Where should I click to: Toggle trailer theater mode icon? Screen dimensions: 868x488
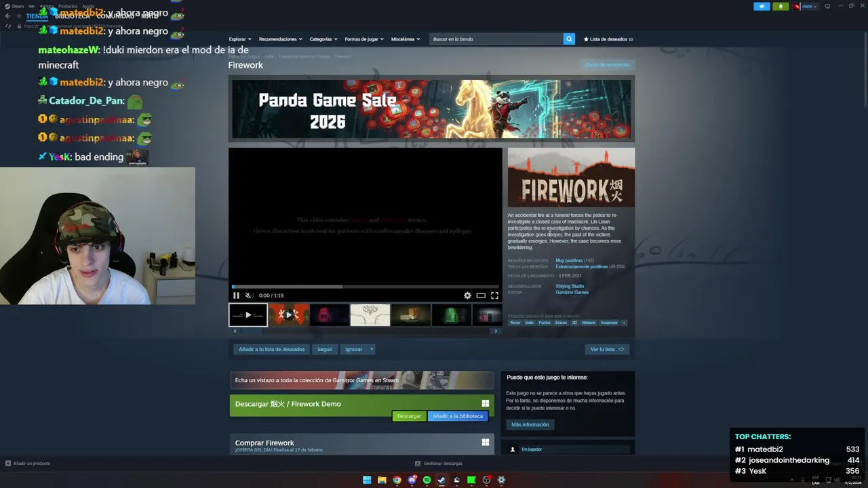[x=481, y=296]
